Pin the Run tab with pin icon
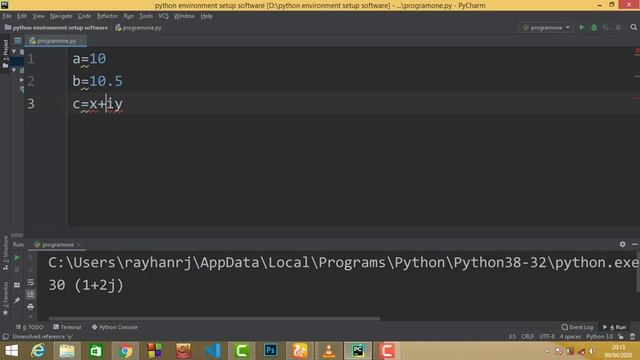 pos(17,300)
